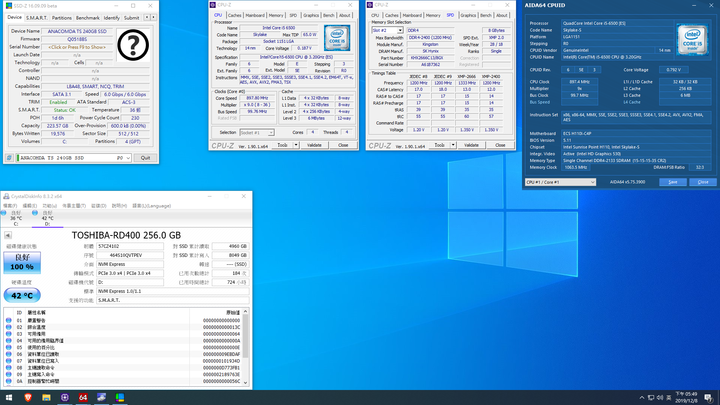This screenshot has height=405, width=720.
Task: Click serial number '<Click or Press F9 to Show>'
Action: (77, 47)
